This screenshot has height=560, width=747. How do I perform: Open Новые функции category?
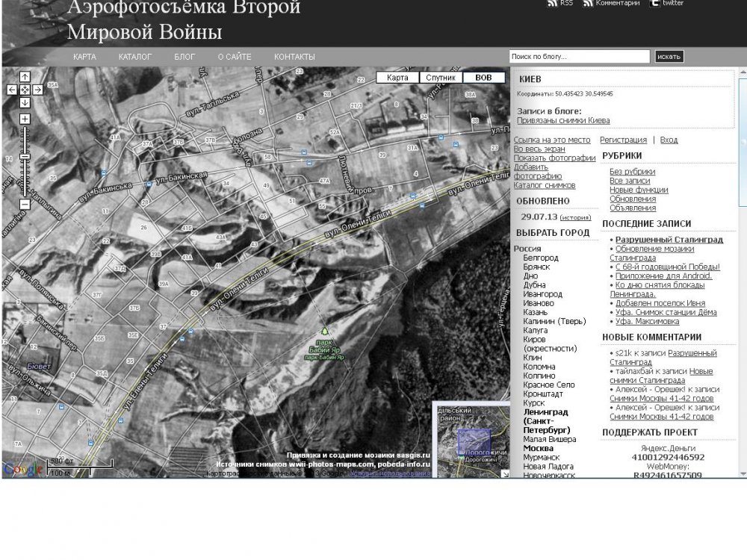click(639, 190)
